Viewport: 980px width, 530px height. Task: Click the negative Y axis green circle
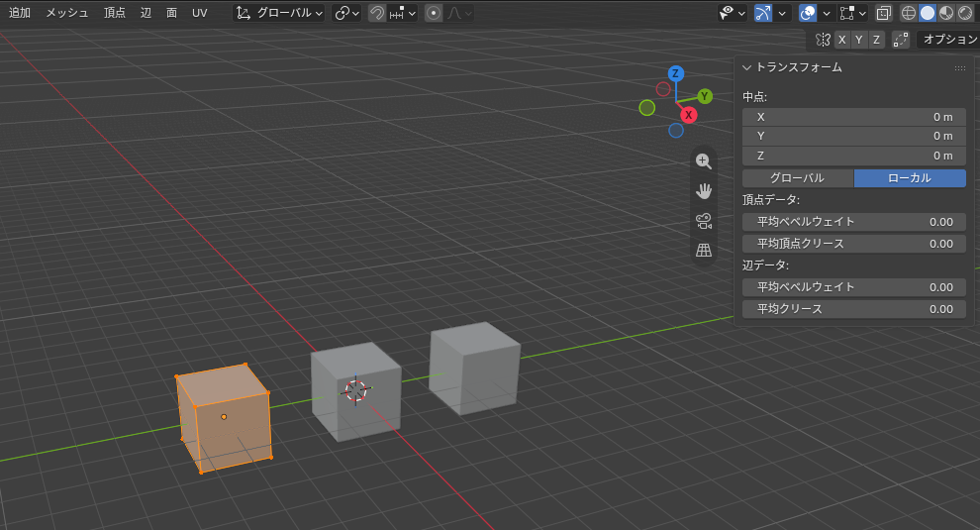click(x=646, y=108)
